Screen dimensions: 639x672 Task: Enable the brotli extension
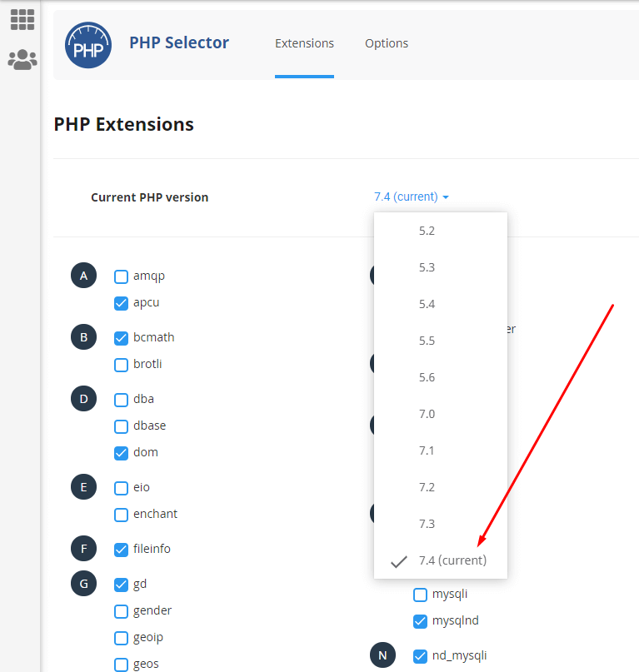click(x=121, y=364)
